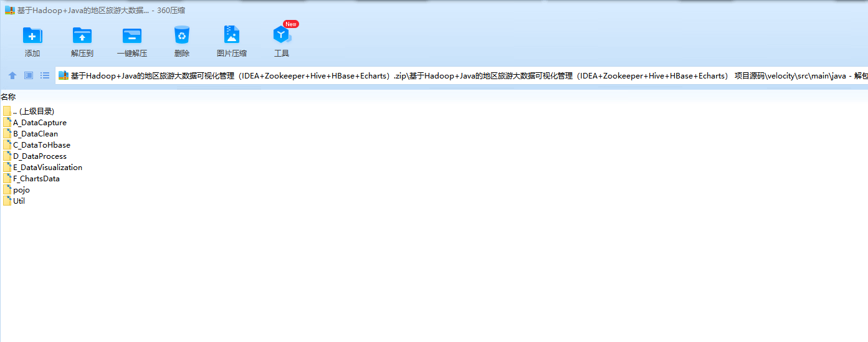
Task: Click the B_DataClean folder icon
Action: point(7,134)
